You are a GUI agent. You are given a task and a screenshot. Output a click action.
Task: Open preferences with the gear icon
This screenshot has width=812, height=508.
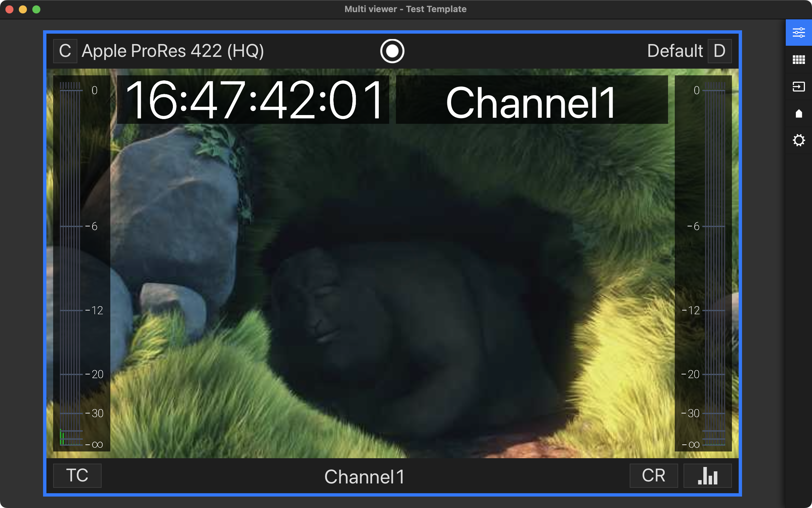(x=799, y=140)
